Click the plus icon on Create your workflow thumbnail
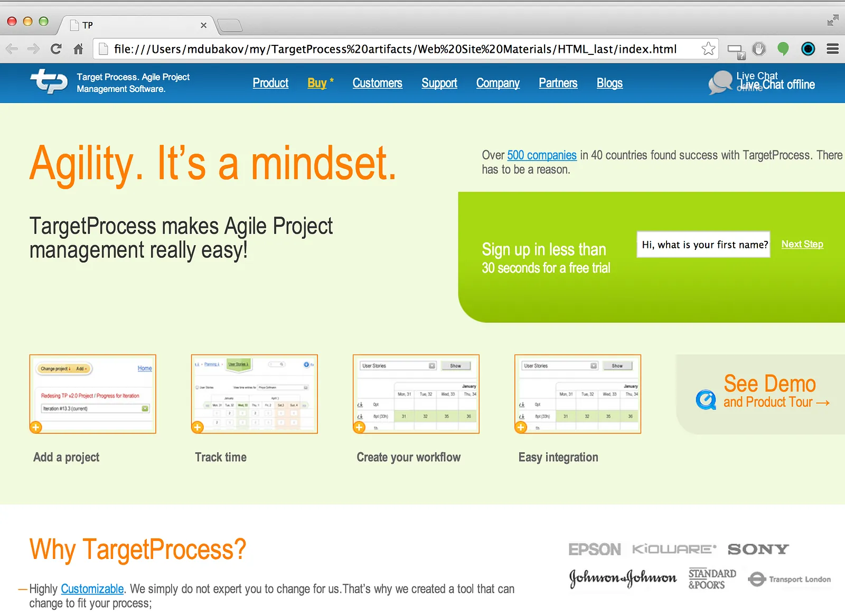This screenshot has height=616, width=845. pyautogui.click(x=359, y=427)
